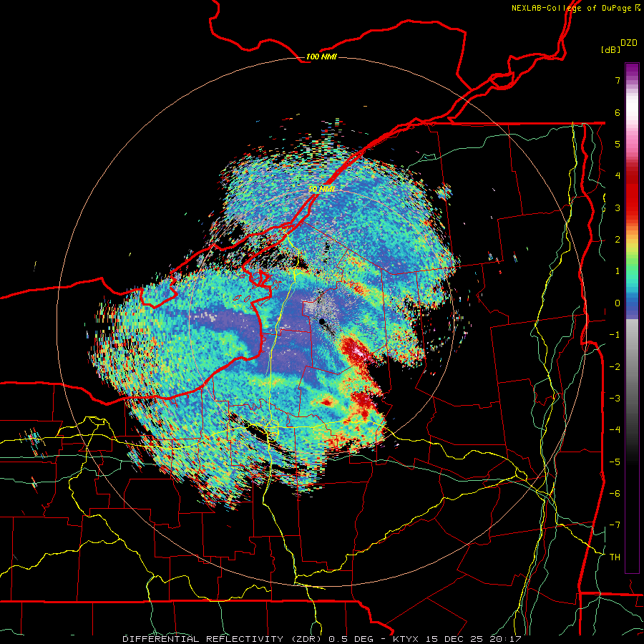Click the 15 DEC 25 date text
This screenshot has height=644, width=644.
pyautogui.click(x=456, y=639)
